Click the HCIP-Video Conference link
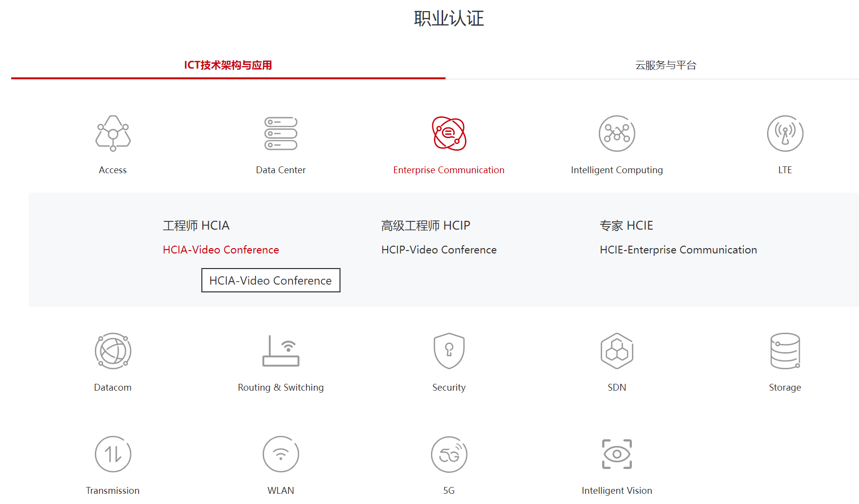 (x=439, y=250)
